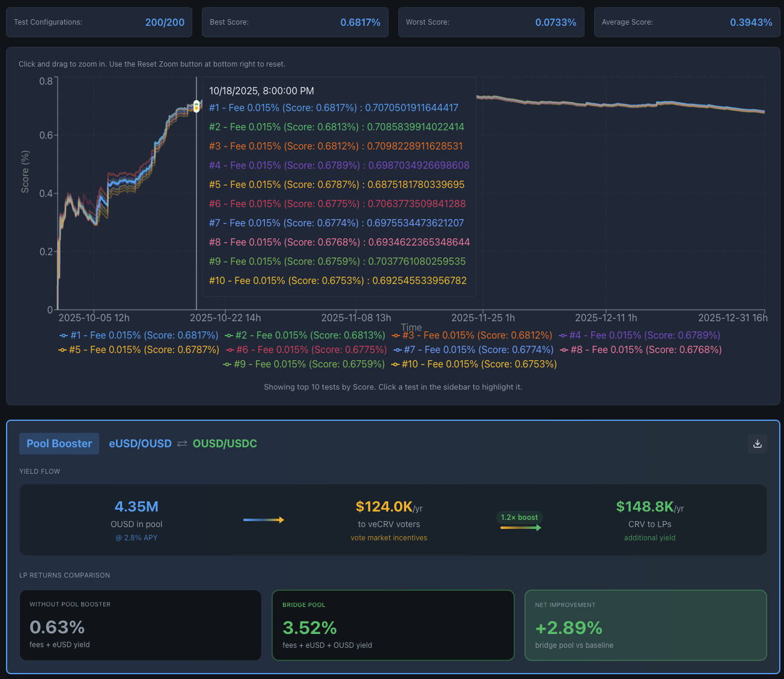The width and height of the screenshot is (784, 679).
Task: Toggle legend entry #4 Fee 0.015% (Score: 0.6789%)
Action: pyautogui.click(x=639, y=336)
